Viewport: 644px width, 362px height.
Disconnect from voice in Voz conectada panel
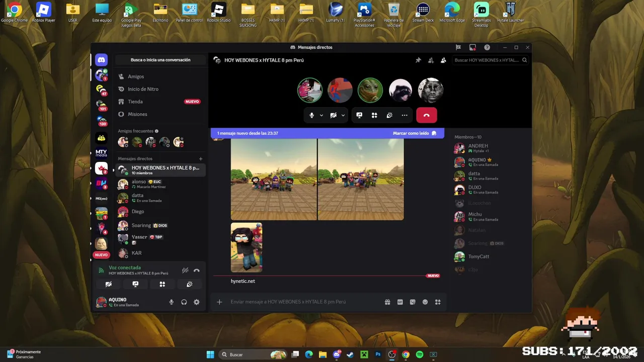[x=197, y=270]
